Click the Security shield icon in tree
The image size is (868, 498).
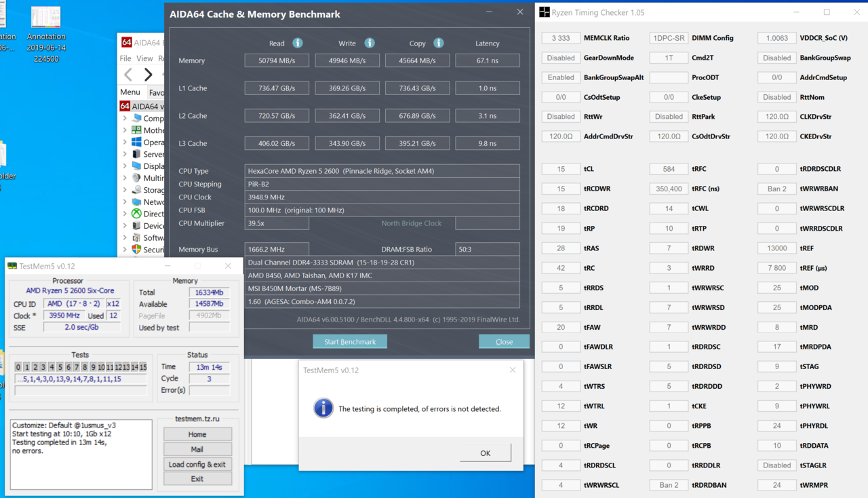coord(136,249)
